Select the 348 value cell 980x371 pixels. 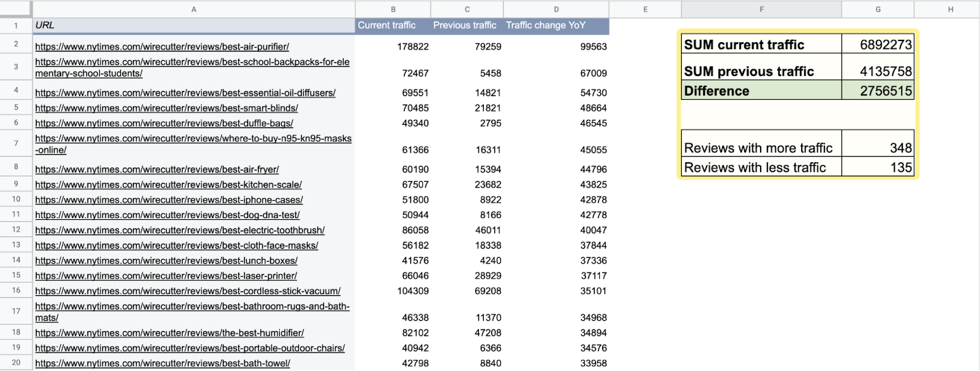click(x=878, y=143)
